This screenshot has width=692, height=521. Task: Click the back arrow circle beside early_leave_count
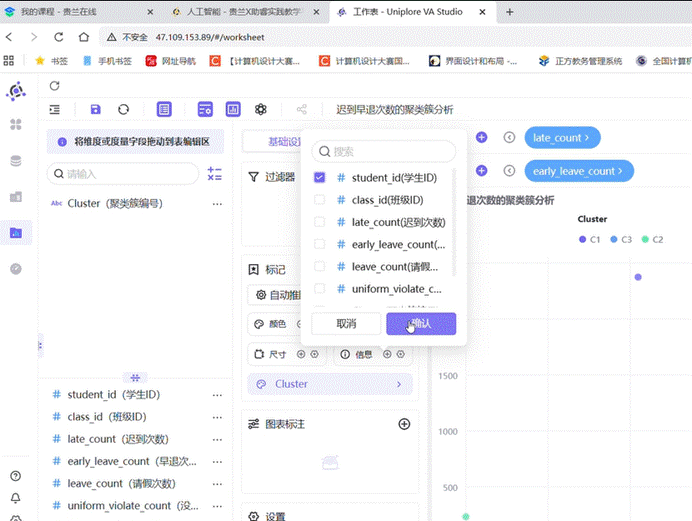pyautogui.click(x=509, y=170)
